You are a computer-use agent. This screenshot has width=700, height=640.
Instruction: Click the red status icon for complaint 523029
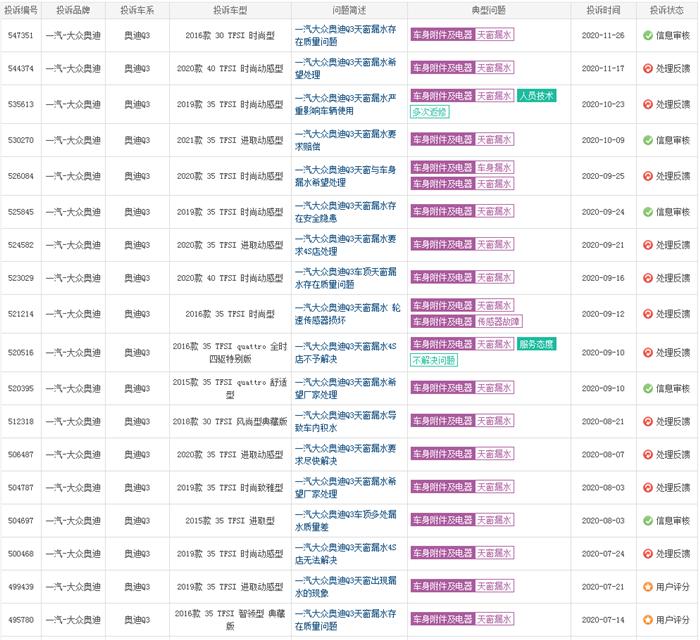[x=648, y=278]
